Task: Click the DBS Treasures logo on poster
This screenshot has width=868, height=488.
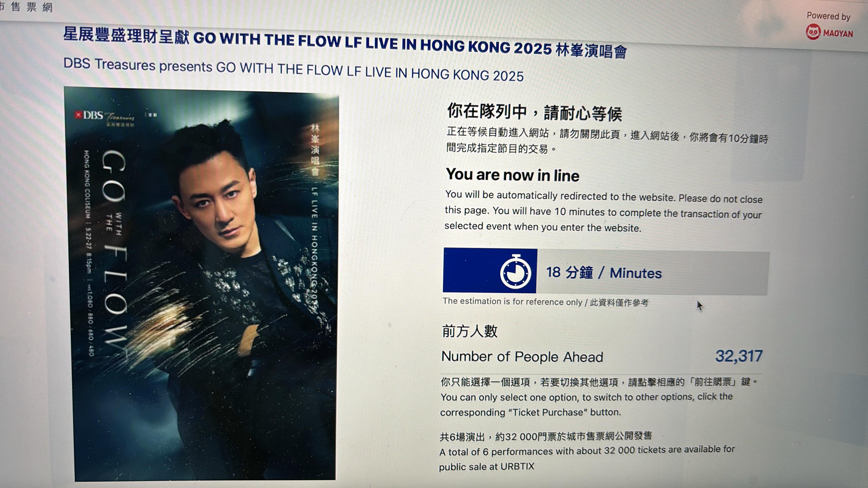Action: point(104,117)
